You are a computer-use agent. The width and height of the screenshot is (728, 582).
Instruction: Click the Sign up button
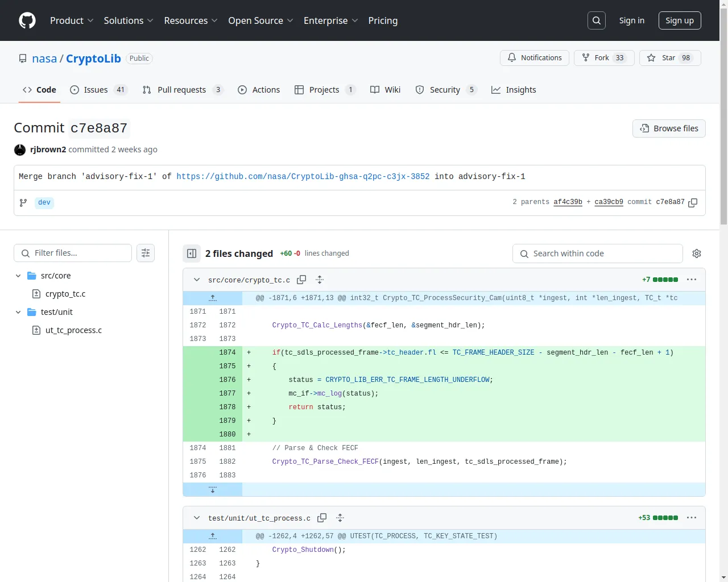680,20
